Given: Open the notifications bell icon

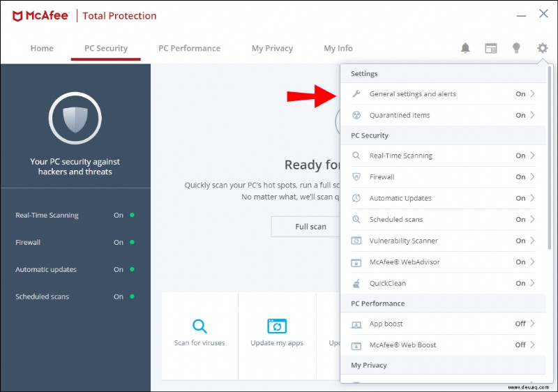Looking at the screenshot, I should pos(465,48).
